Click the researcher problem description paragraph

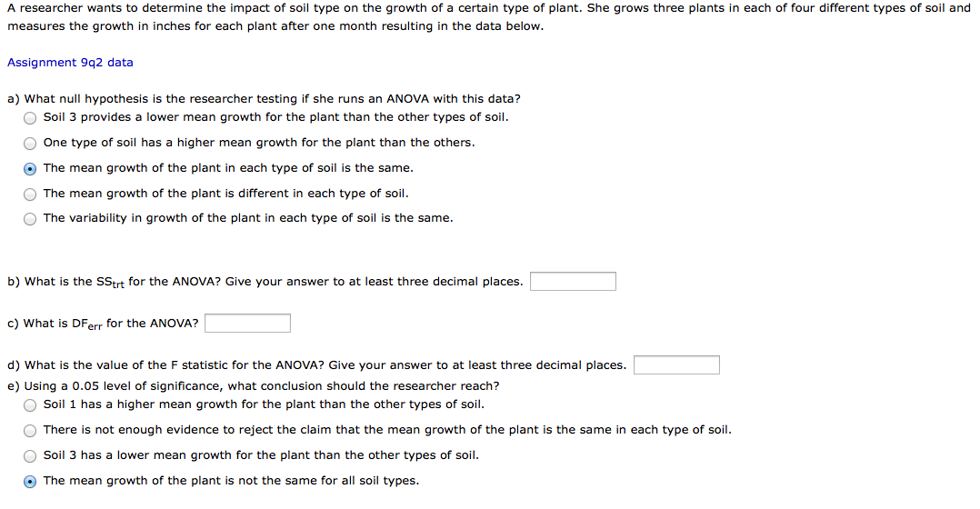tap(489, 17)
